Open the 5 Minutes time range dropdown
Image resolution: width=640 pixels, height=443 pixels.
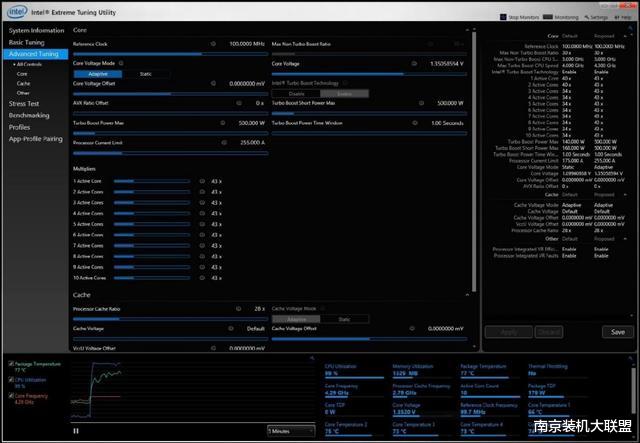coord(292,430)
